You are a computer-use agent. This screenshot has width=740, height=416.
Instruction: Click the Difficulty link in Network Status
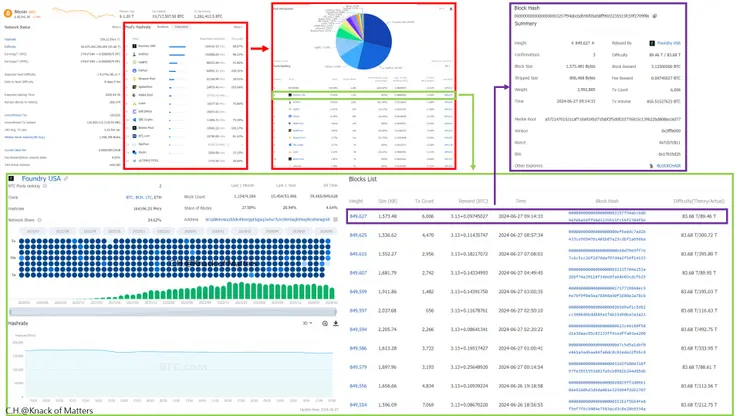click(x=10, y=47)
